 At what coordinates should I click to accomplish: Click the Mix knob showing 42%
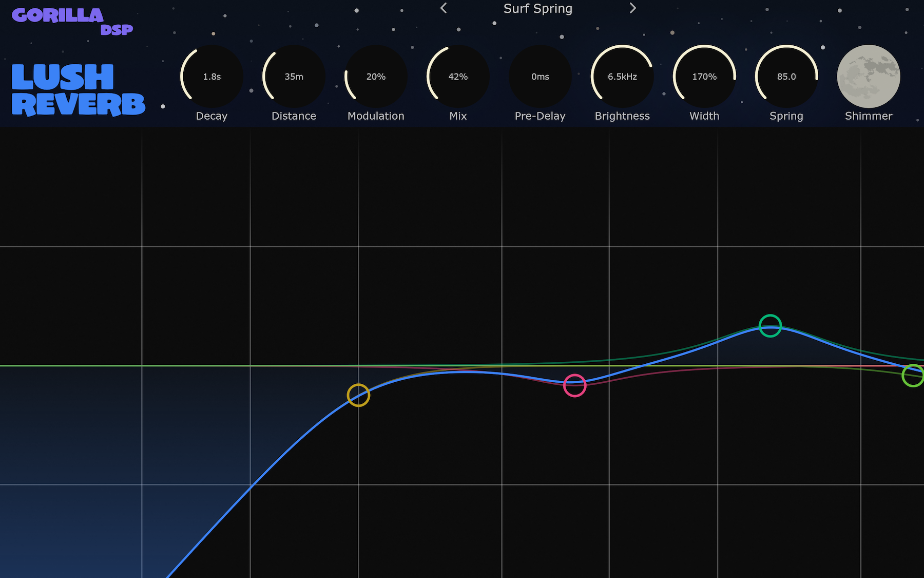(x=458, y=77)
